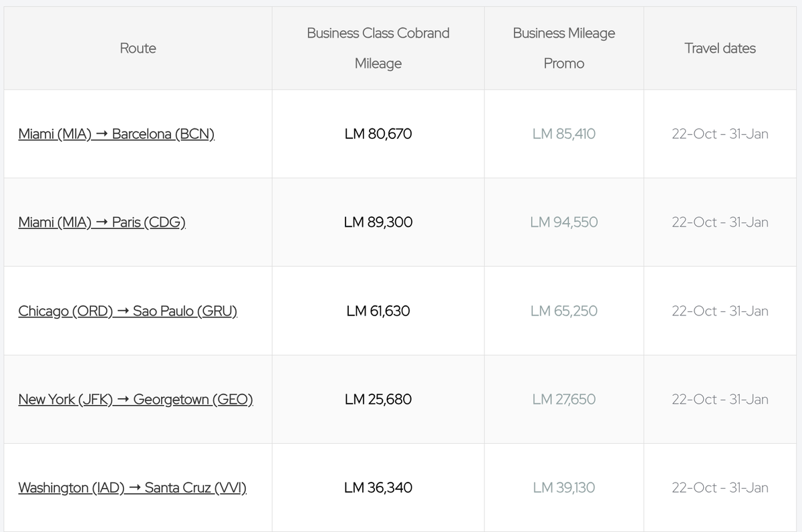Select the LM 25,680 cobrand mileage cell

coord(378,400)
